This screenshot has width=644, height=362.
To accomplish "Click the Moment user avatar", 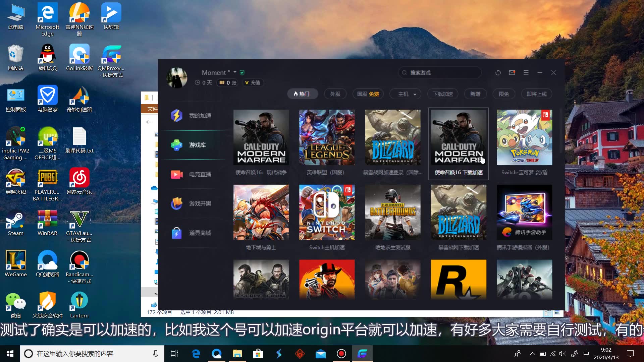I will (177, 77).
